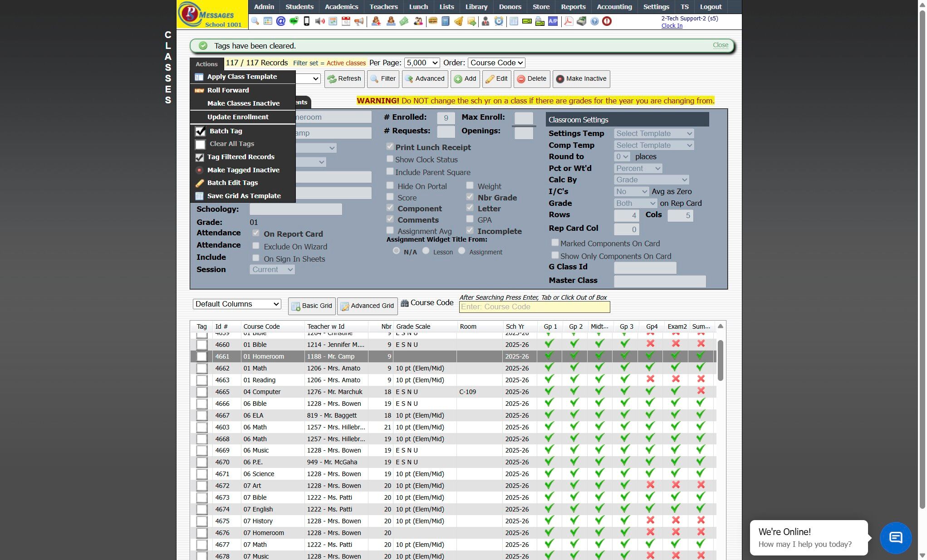Select the Lesson radio button
The image size is (927, 560).
point(426,251)
